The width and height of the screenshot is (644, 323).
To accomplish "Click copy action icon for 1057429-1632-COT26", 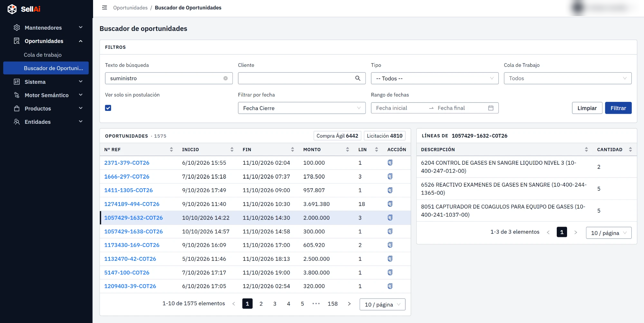I will click(390, 218).
